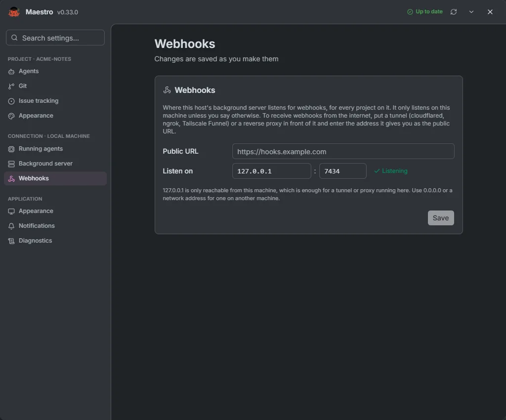
Task: Click the Public URL label
Action: tap(180, 151)
